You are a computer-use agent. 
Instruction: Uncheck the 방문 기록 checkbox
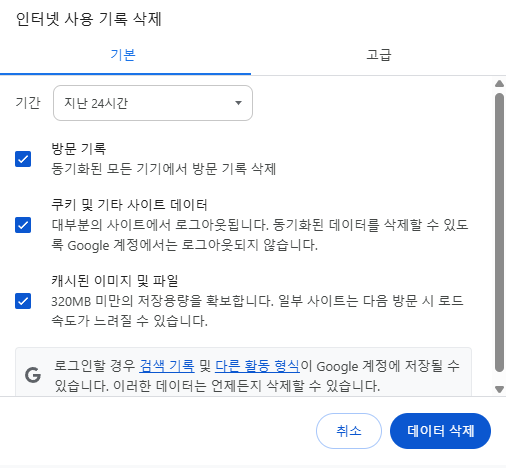click(x=23, y=159)
